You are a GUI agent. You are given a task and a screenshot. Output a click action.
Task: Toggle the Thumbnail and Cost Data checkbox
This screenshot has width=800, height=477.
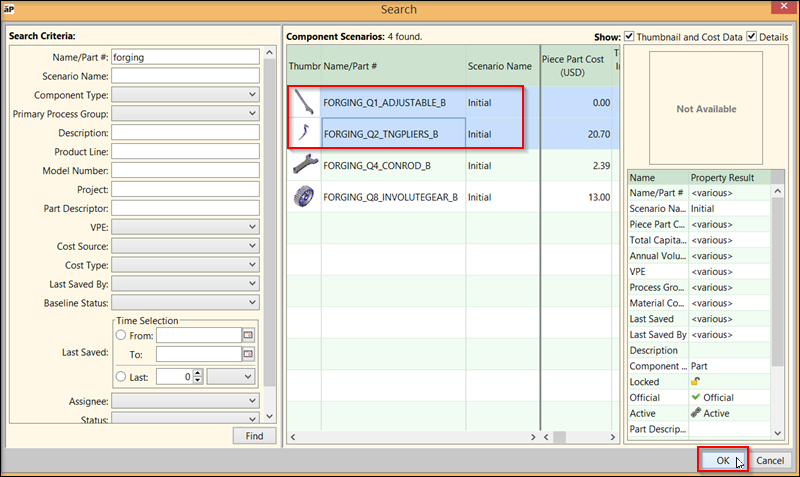point(630,37)
